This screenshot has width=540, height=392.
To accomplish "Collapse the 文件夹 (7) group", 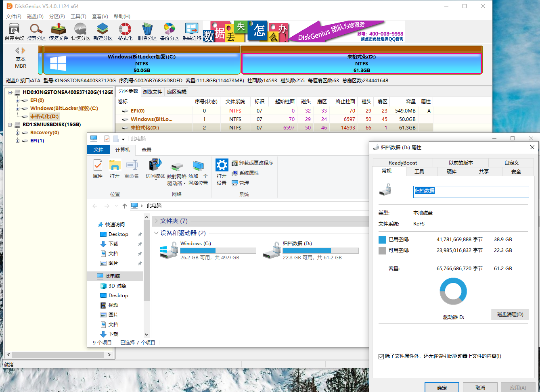I will point(156,221).
